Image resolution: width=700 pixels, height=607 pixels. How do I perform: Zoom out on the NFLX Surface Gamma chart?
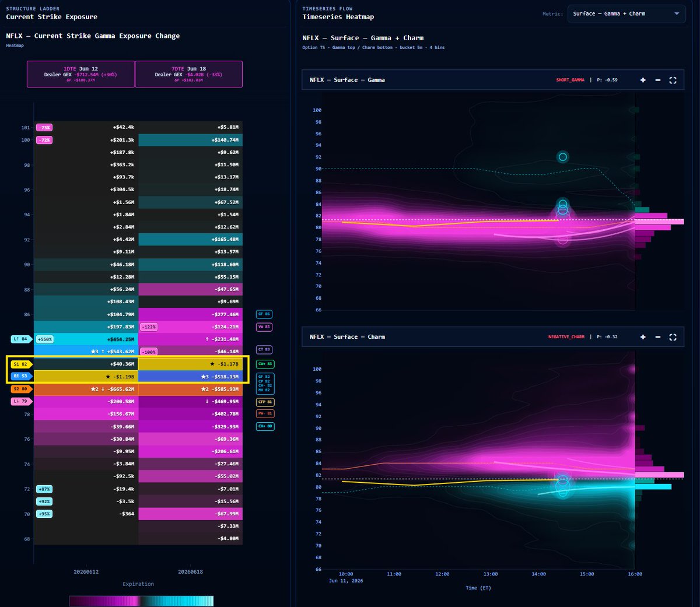point(658,80)
